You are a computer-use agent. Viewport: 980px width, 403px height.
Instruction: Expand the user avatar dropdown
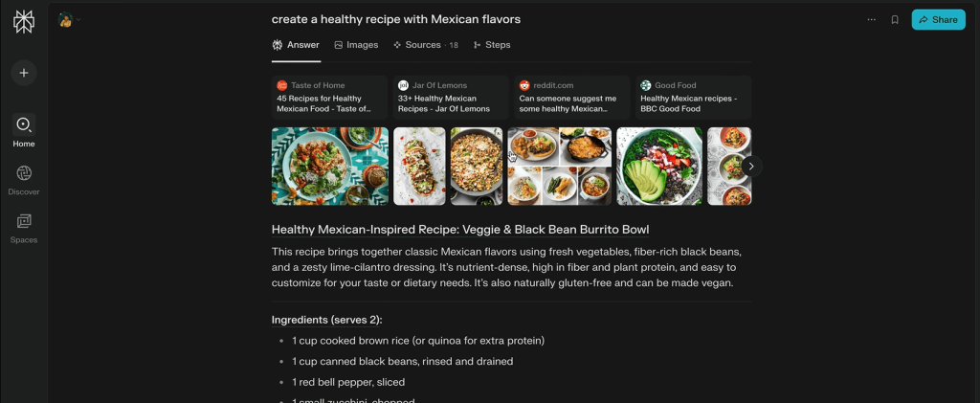[x=69, y=19]
